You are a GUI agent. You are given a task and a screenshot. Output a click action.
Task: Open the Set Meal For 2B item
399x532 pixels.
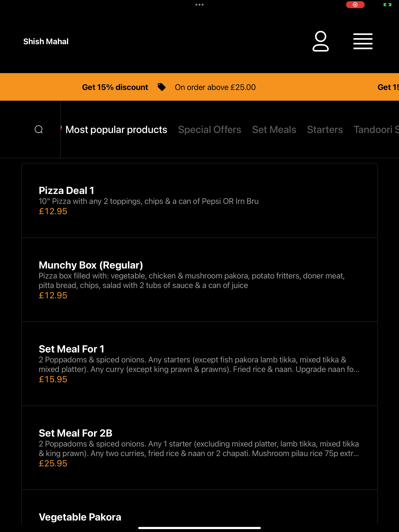199,447
